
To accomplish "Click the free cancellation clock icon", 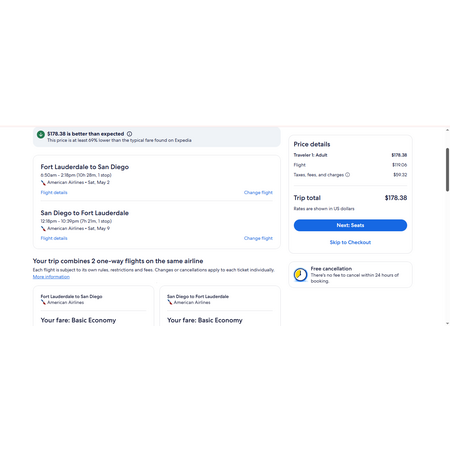I will pyautogui.click(x=300, y=275).
